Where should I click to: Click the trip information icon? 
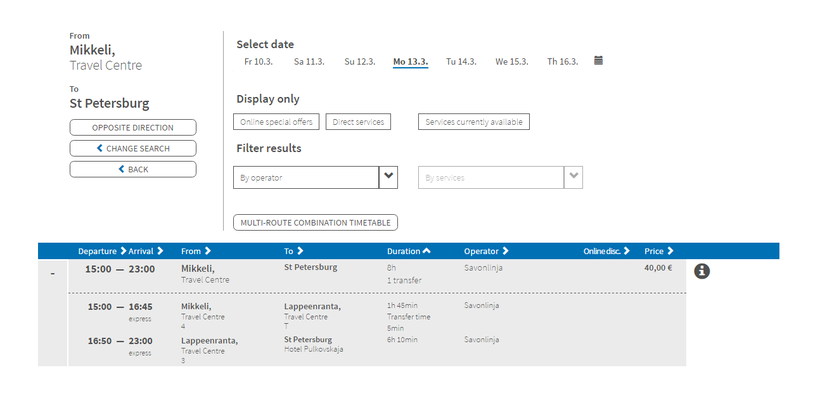point(702,271)
